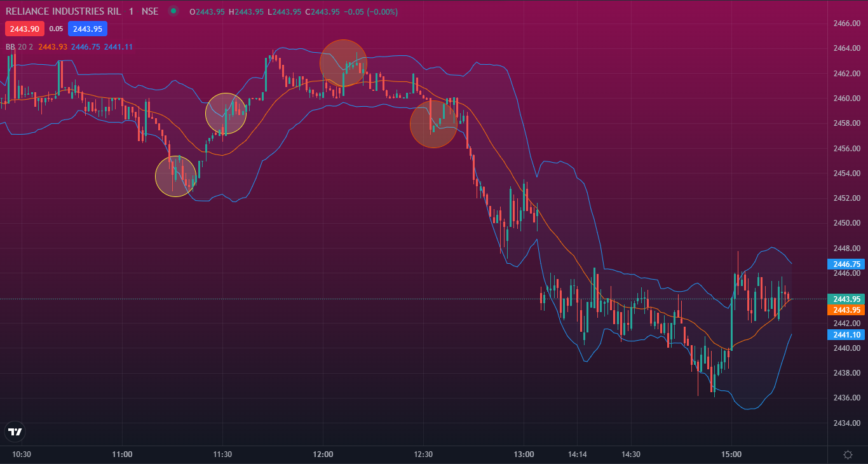Click the red 2443.90 sell price button
Viewport: 868px width, 464px height.
25,29
